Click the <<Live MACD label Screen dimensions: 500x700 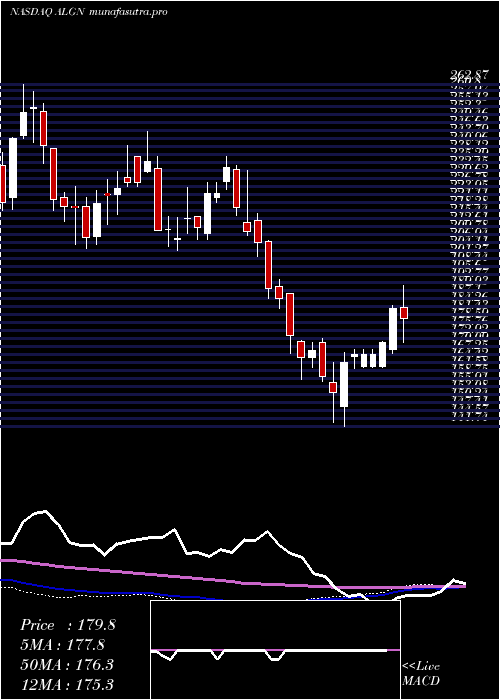[x=421, y=674]
